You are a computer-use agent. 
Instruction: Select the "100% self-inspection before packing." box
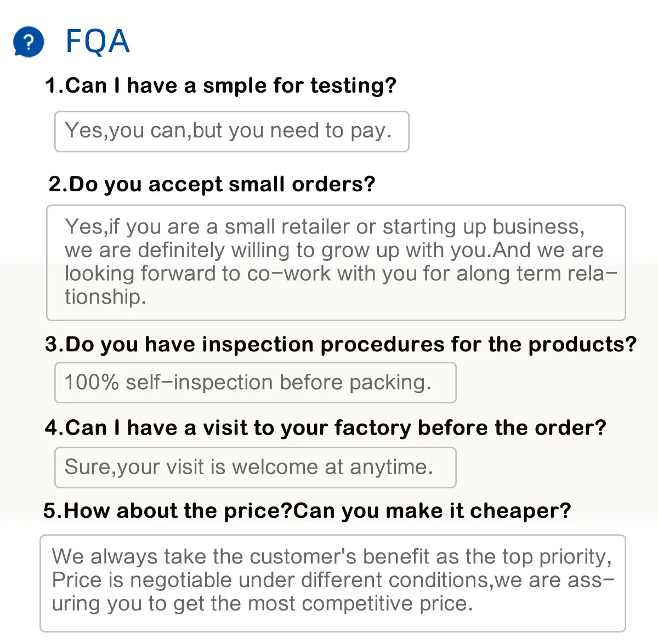pyautogui.click(x=255, y=383)
